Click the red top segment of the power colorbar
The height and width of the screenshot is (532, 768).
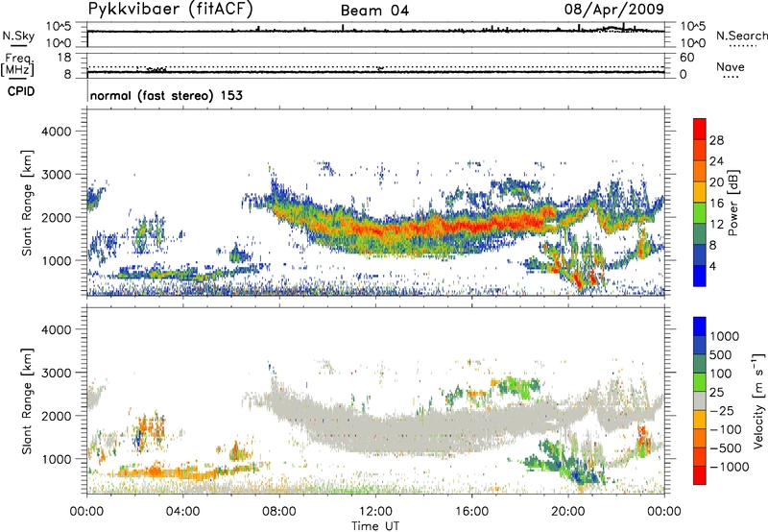700,129
